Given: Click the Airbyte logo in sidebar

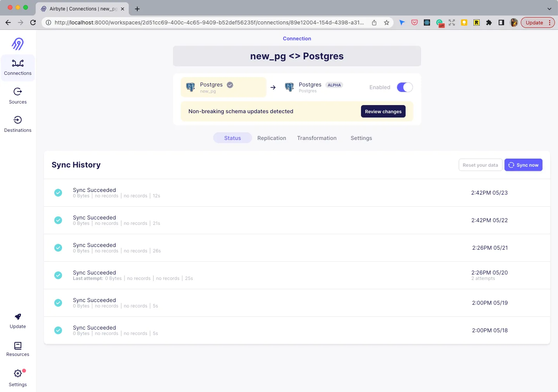Looking at the screenshot, I should (x=17, y=44).
